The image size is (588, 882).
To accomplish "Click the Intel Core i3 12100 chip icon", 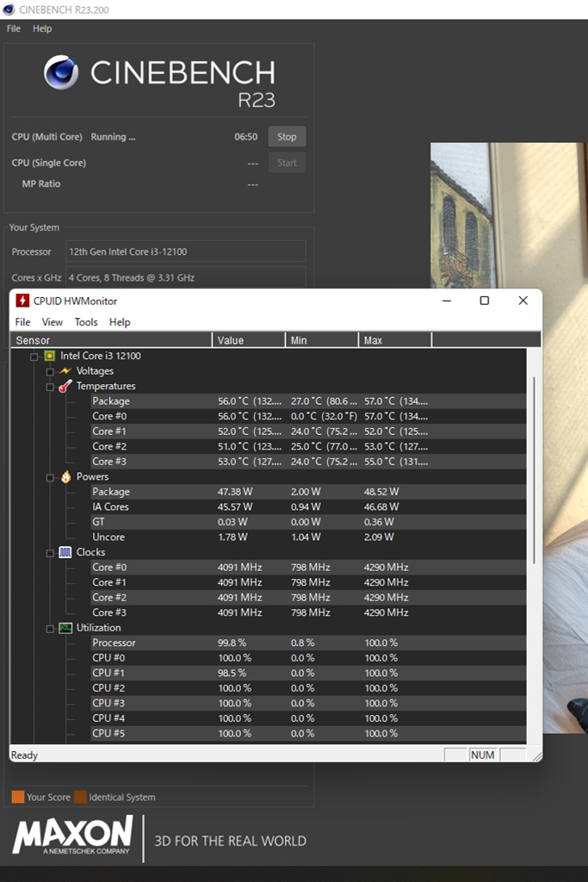I will (x=50, y=356).
